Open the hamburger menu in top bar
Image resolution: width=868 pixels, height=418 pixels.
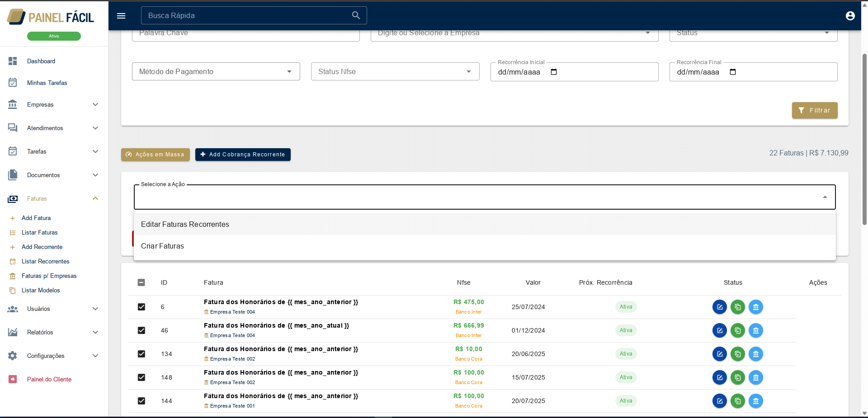tap(121, 16)
